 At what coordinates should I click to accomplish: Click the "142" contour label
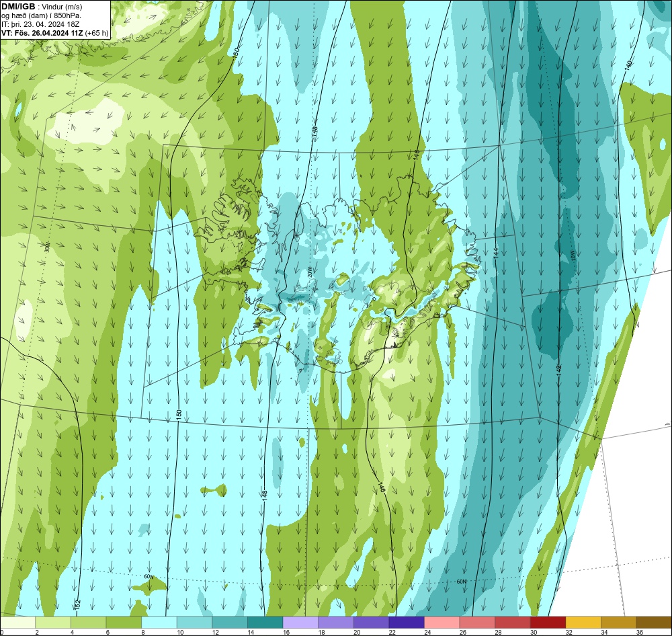[x=559, y=370]
